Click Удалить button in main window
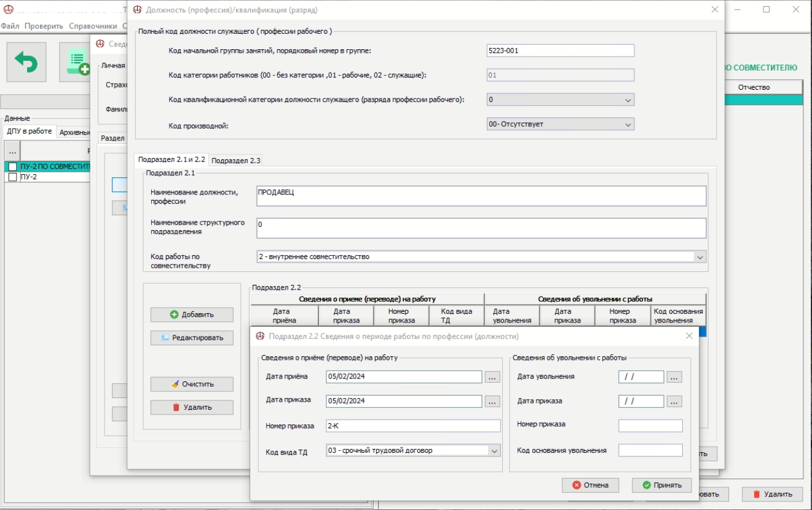This screenshot has height=510, width=812. pos(772,494)
